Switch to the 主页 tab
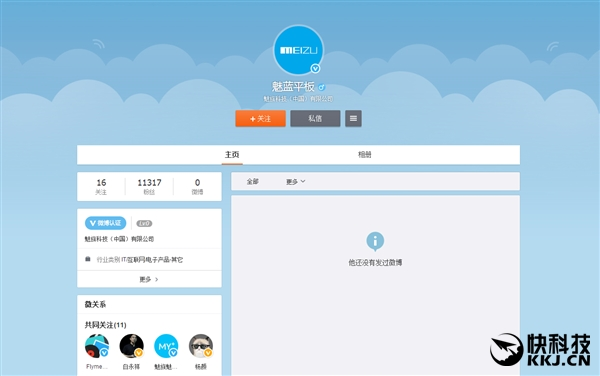The height and width of the screenshot is (376, 600). pos(232,155)
